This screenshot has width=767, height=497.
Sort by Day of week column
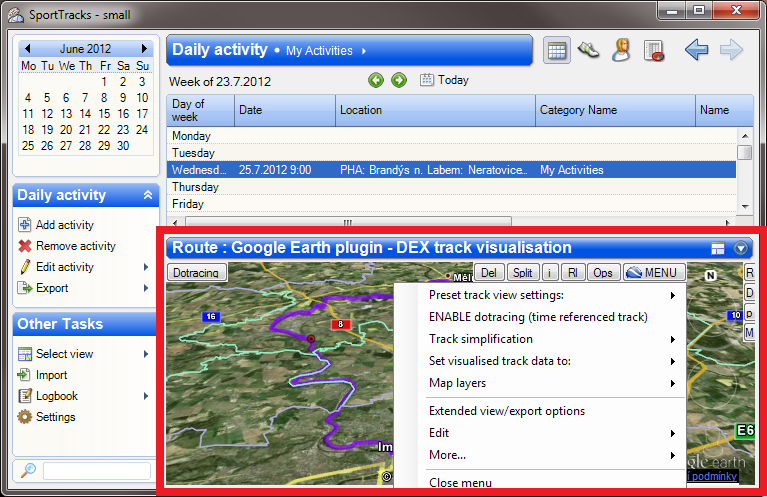coord(201,111)
